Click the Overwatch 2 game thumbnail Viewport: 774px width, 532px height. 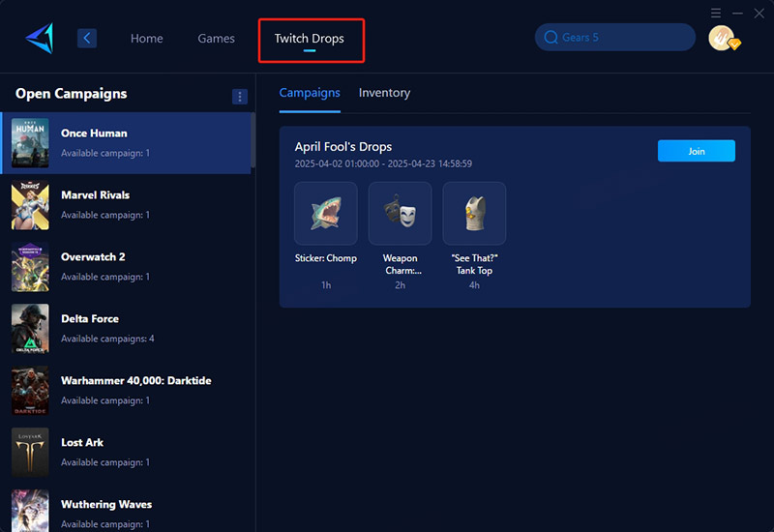click(x=30, y=267)
